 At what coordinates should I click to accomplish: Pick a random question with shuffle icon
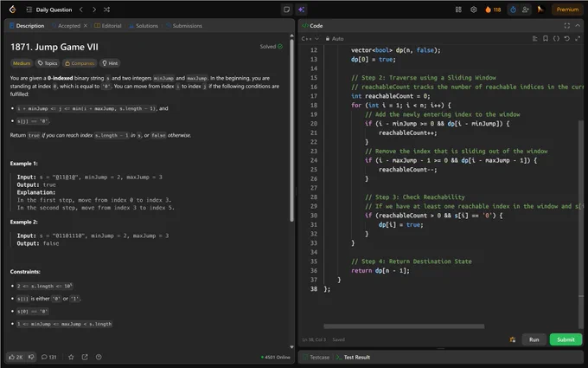click(107, 10)
